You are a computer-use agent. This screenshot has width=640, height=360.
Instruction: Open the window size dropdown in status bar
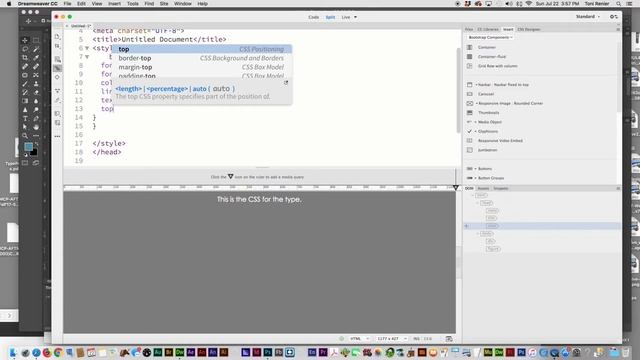tap(392, 339)
